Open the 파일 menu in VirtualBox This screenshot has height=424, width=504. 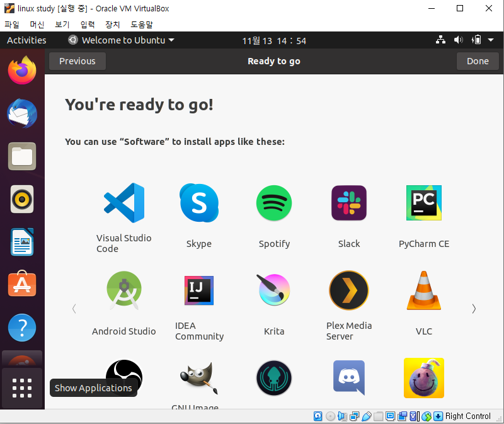click(x=12, y=25)
